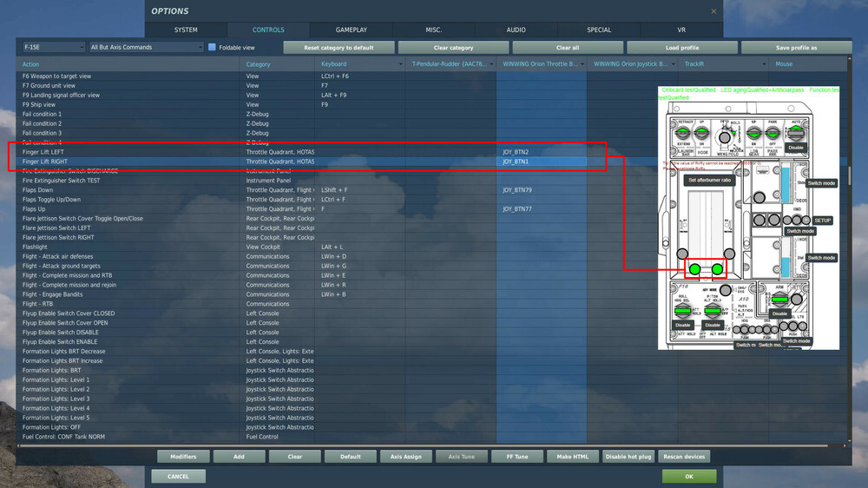Click Set afterburner ratio tooltip button
The width and height of the screenshot is (868, 488).
(710, 180)
